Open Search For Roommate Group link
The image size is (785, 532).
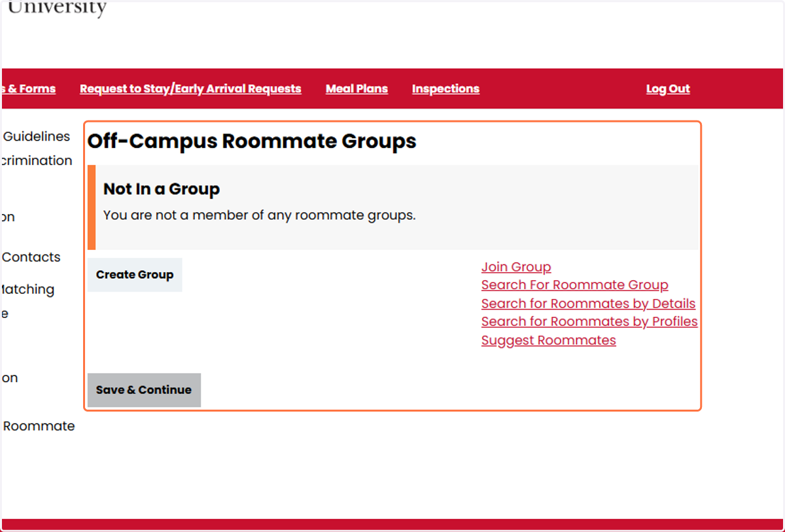(575, 285)
